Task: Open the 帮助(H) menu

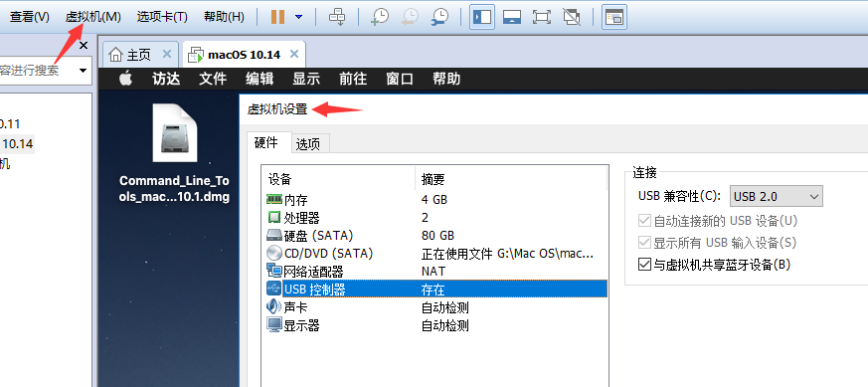Action: pos(224,17)
